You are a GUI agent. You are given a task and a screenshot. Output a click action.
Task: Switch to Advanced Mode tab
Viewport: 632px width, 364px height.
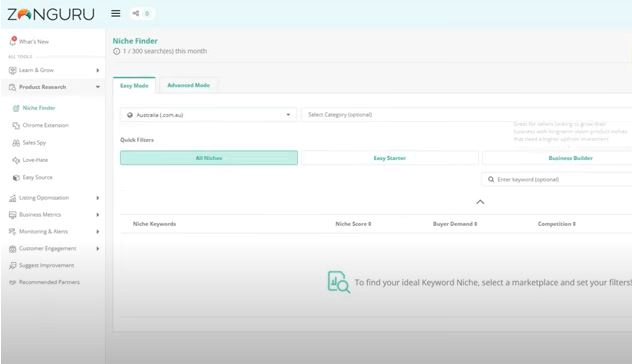189,85
